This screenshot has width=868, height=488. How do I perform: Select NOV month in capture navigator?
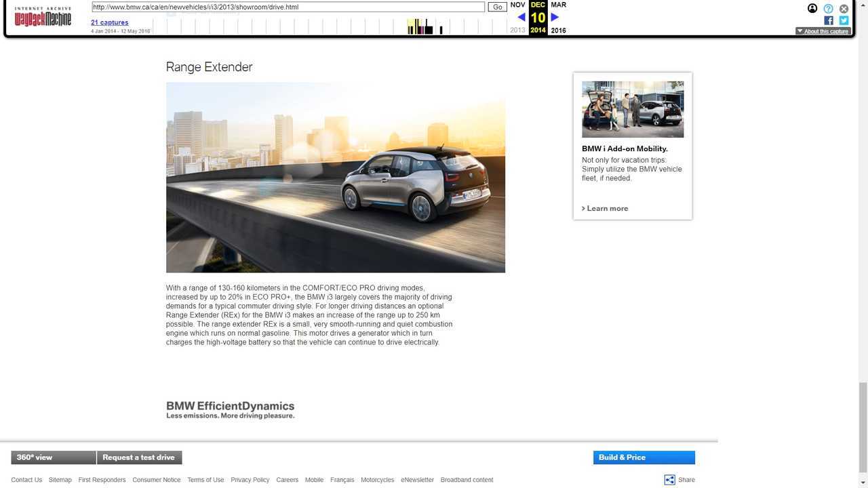click(517, 5)
